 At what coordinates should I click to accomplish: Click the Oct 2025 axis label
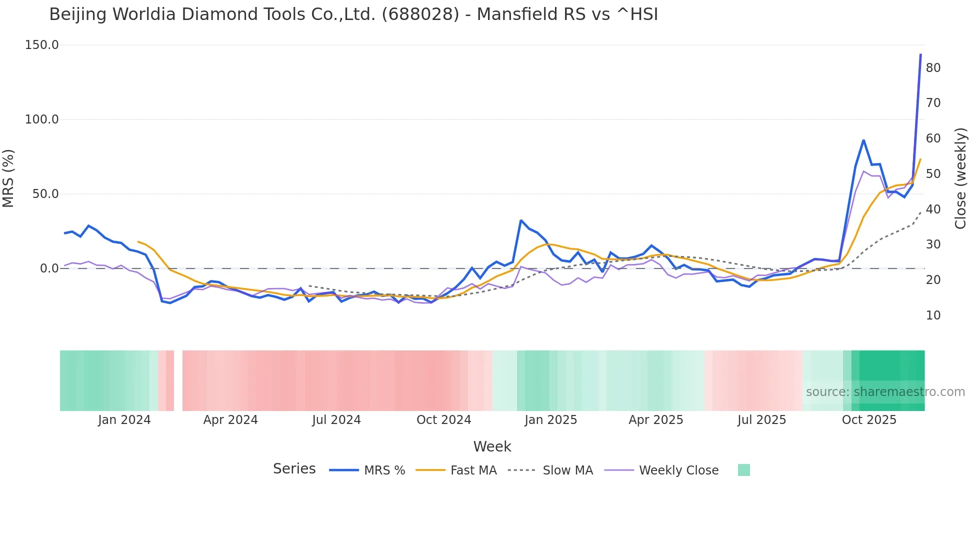[869, 420]
